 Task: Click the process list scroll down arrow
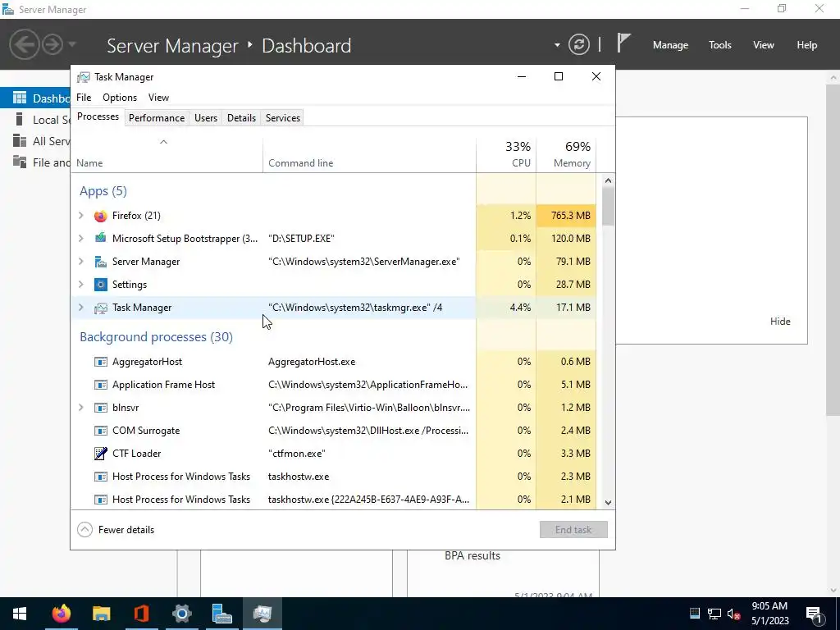pyautogui.click(x=608, y=503)
